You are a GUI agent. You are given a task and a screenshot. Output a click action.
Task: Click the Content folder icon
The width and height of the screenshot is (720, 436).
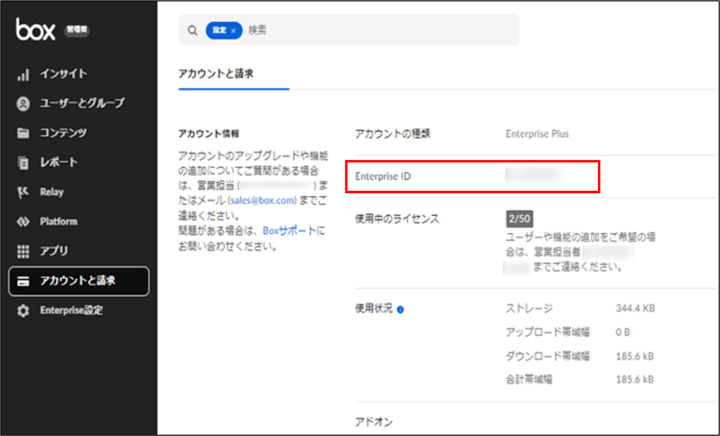[23, 133]
